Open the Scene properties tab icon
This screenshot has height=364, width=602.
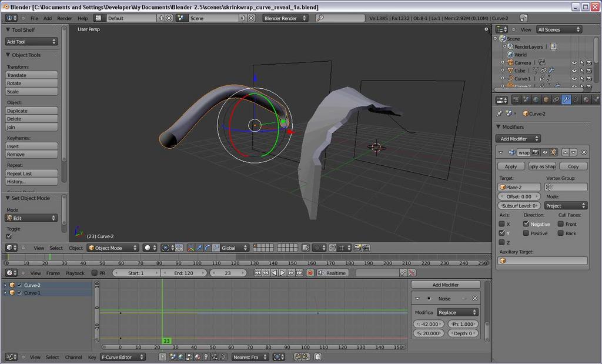526,100
